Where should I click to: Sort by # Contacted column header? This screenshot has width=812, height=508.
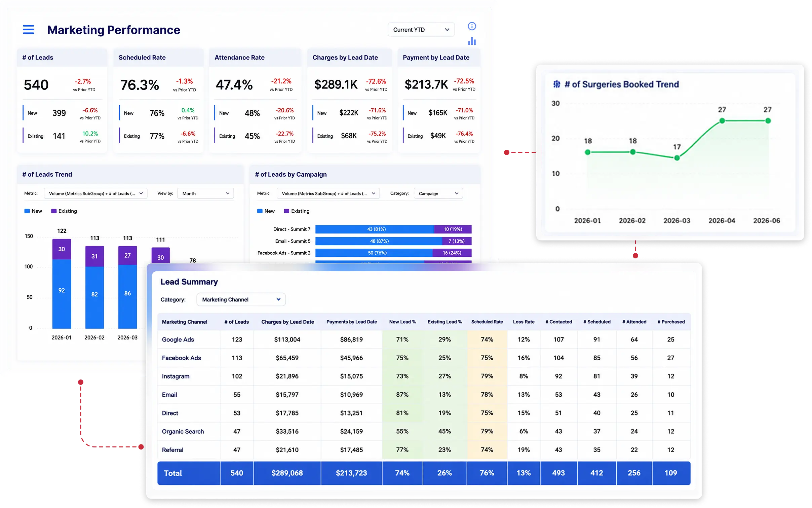pyautogui.click(x=558, y=322)
